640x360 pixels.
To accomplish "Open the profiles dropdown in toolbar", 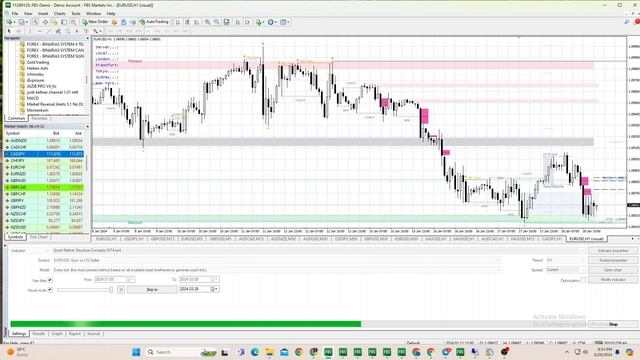I will [x=23, y=22].
